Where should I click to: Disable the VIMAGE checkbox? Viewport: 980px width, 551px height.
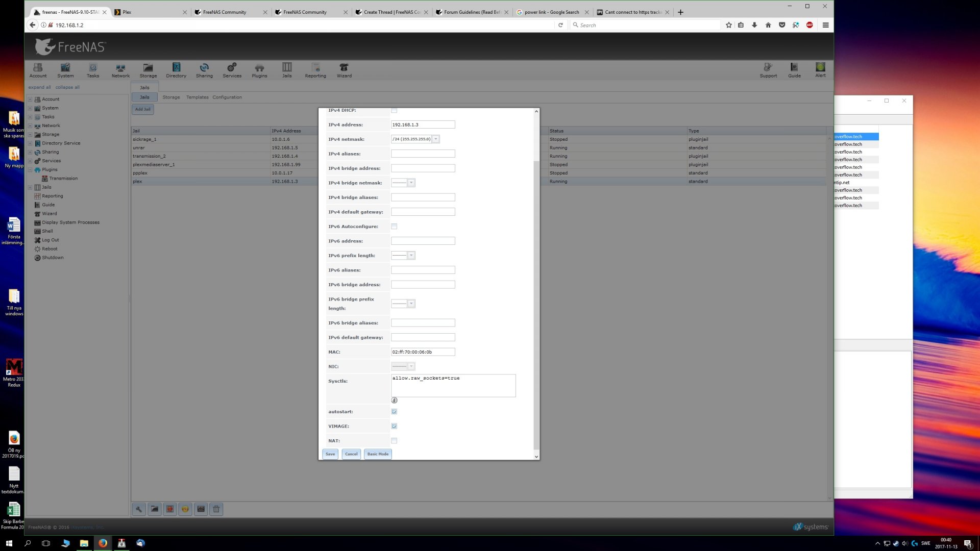(x=394, y=426)
